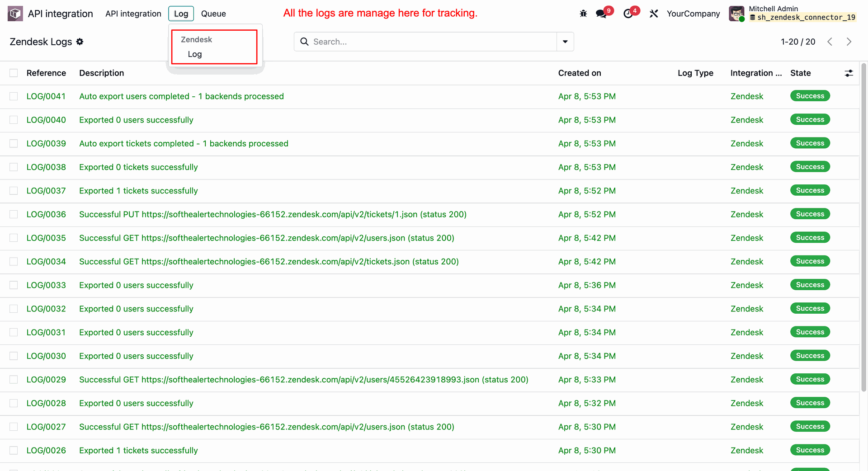Click 'Auto export users completed' description
The image size is (868, 471).
tap(181, 96)
